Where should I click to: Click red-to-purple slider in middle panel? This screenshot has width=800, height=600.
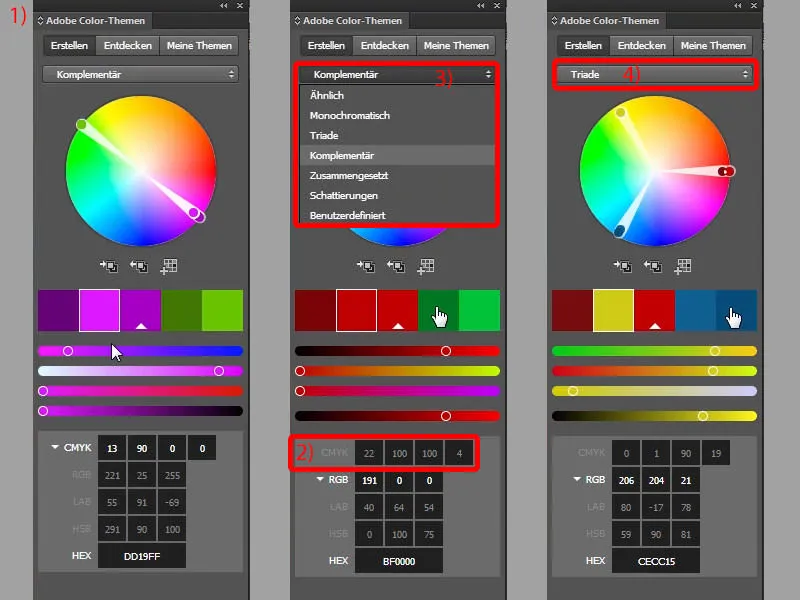tap(397, 391)
